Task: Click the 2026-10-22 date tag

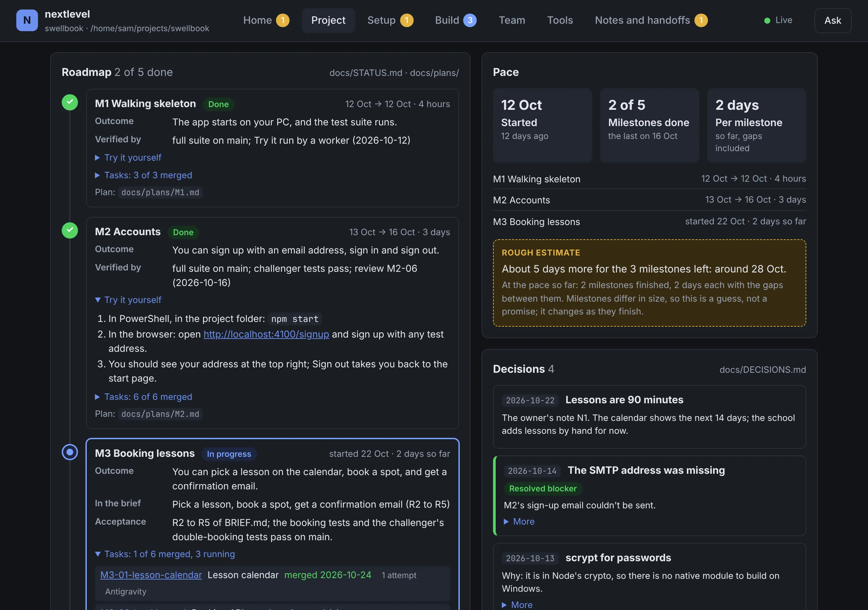Action: [530, 401]
